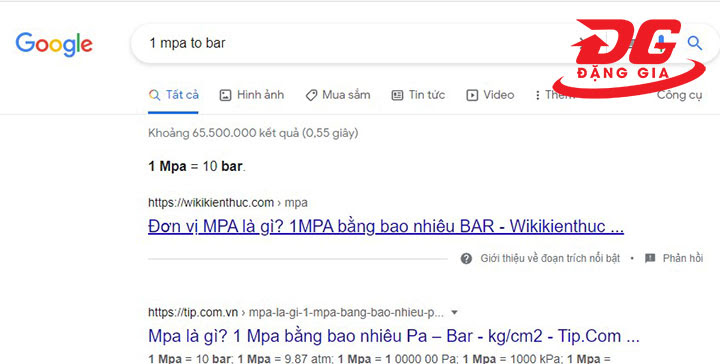The width and height of the screenshot is (720, 364).
Task: Click the featured answer '1 Mpa = 10 bar'
Action: pyautogui.click(x=197, y=166)
